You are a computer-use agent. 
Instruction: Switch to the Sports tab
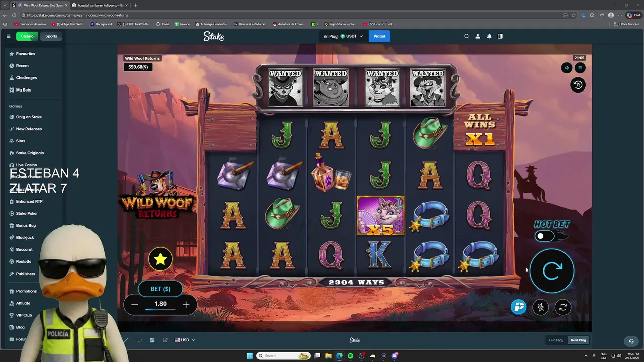point(51,36)
